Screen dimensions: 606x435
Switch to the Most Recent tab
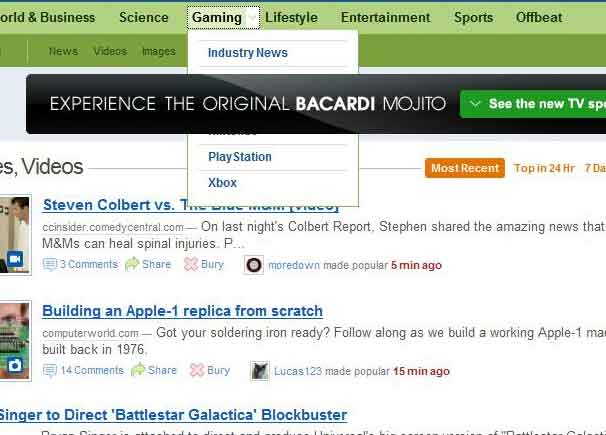pyautogui.click(x=464, y=168)
